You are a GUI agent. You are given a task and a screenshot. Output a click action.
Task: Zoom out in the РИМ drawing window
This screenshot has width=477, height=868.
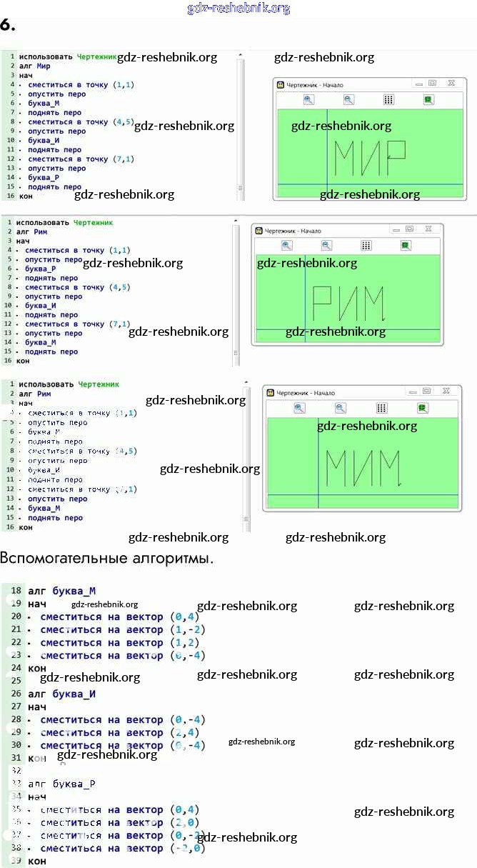pos(326,246)
